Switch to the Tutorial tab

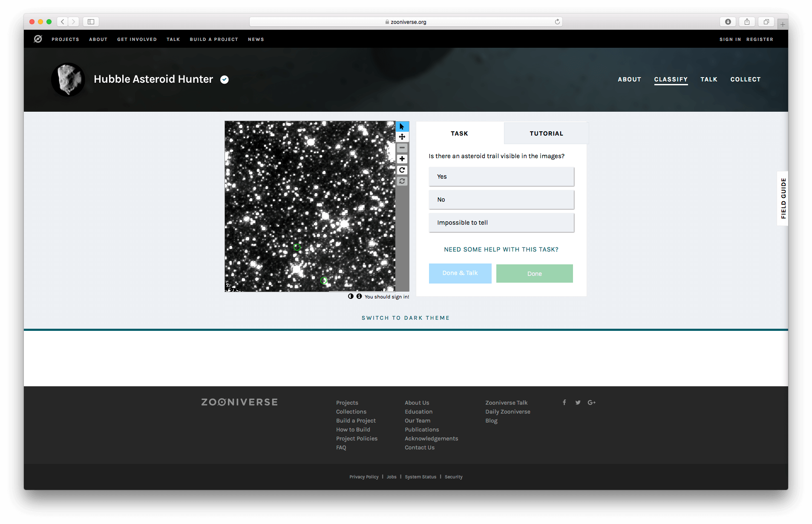tap(546, 133)
